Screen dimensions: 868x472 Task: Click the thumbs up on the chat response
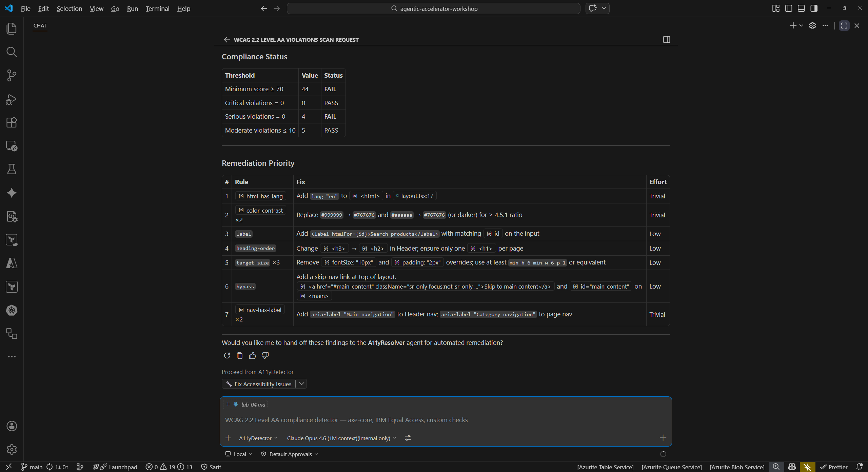(x=253, y=355)
